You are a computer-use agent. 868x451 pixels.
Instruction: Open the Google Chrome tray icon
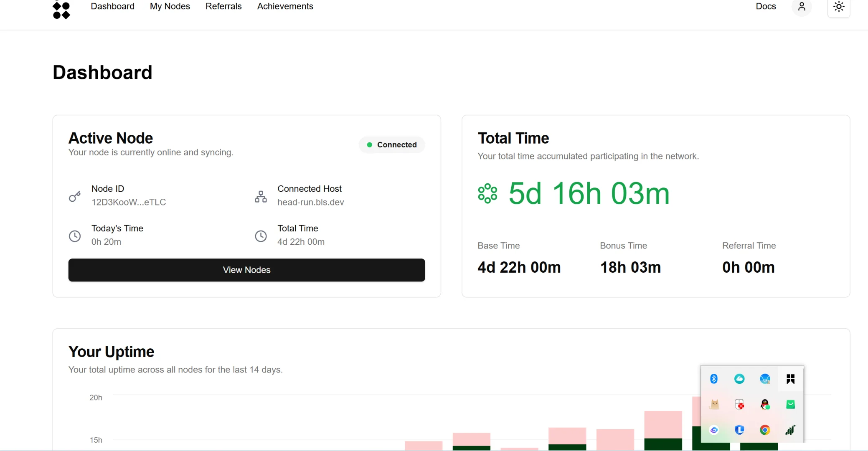pyautogui.click(x=765, y=430)
